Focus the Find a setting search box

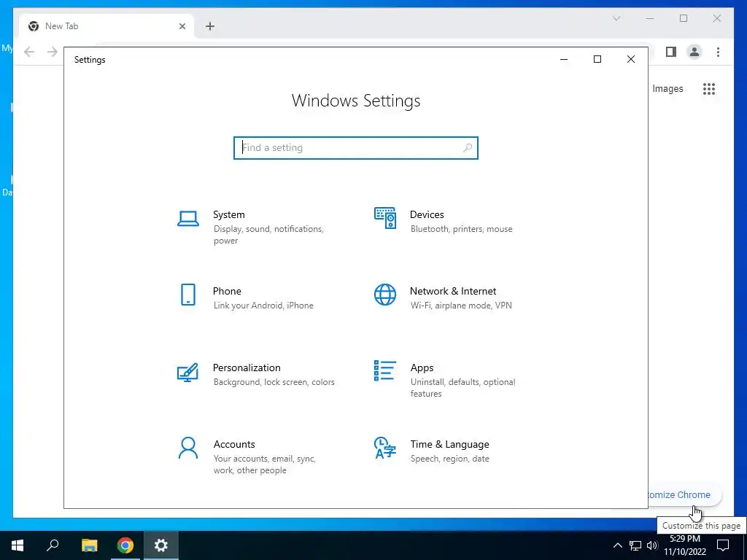356,147
